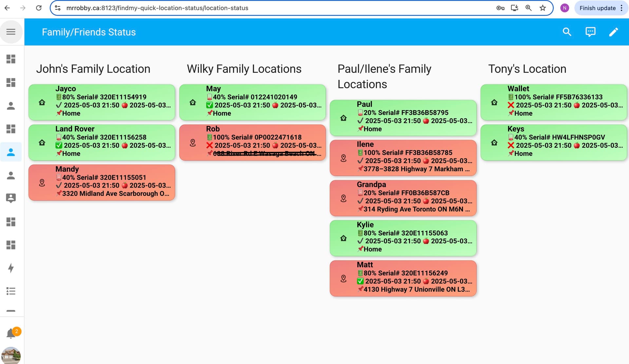
Task: Open the hamburger sidebar menu
Action: tap(11, 32)
